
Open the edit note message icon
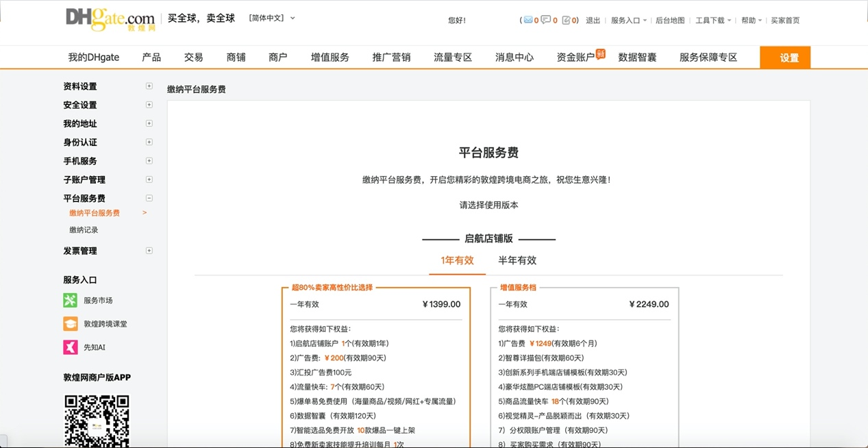click(x=566, y=20)
